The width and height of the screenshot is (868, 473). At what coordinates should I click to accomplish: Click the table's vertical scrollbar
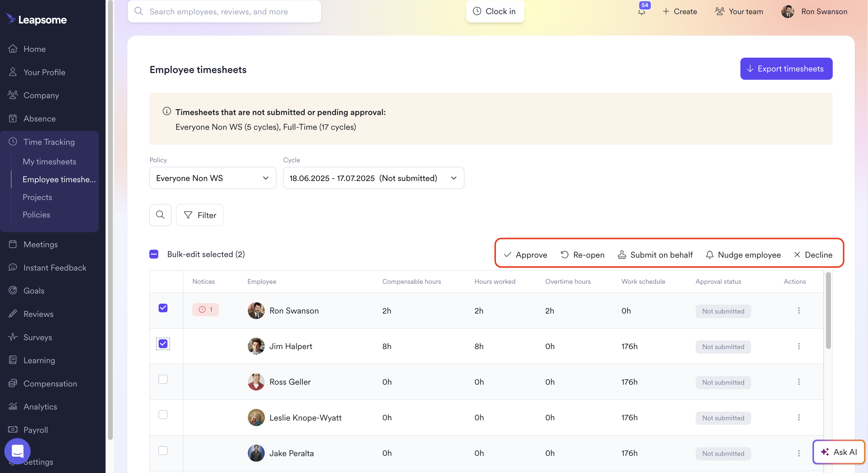pyautogui.click(x=828, y=311)
